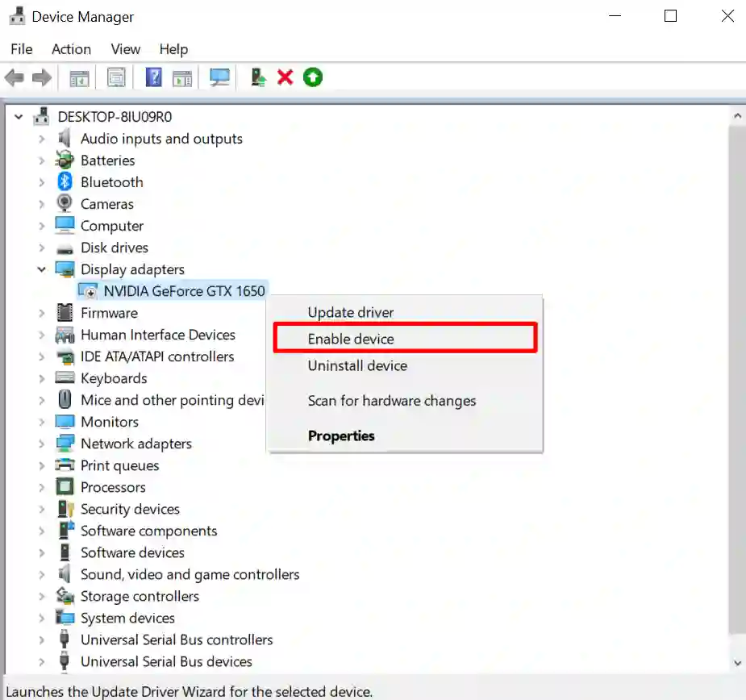Image resolution: width=746 pixels, height=700 pixels.
Task: Open the Action menu
Action: pyautogui.click(x=71, y=49)
